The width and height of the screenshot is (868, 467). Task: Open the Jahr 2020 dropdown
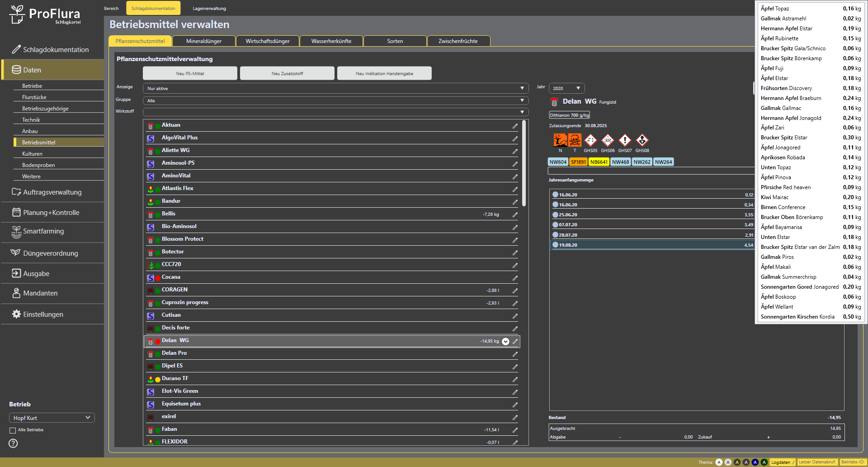566,88
